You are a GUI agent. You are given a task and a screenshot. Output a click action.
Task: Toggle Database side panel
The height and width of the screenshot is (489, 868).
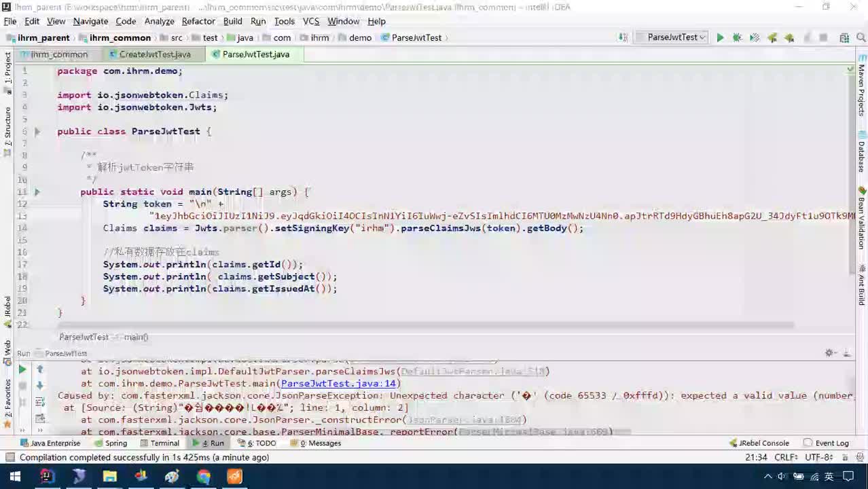861,151
